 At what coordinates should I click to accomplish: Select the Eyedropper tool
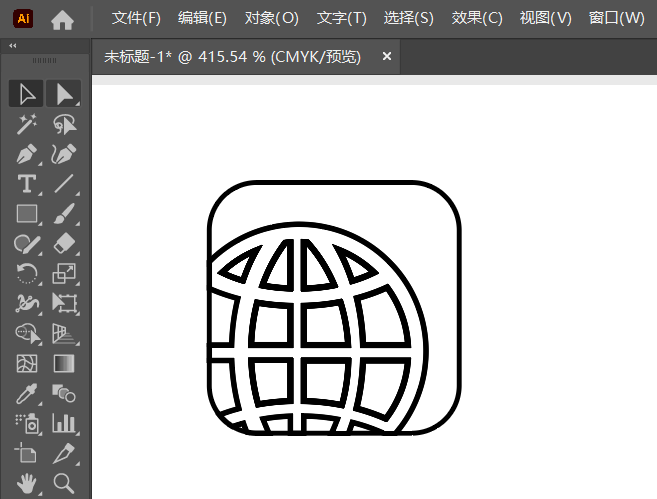(27, 394)
